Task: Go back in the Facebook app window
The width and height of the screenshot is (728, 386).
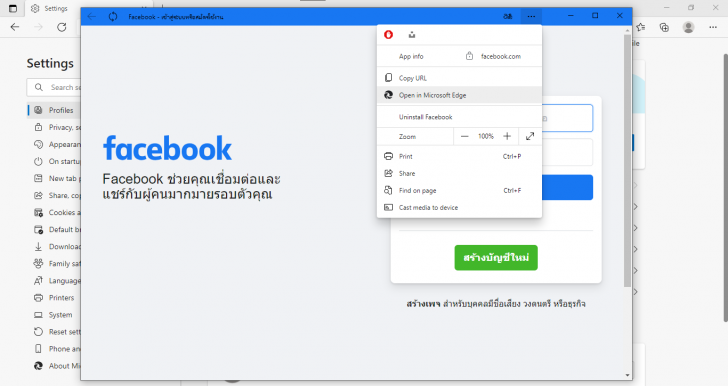Action: tap(91, 16)
